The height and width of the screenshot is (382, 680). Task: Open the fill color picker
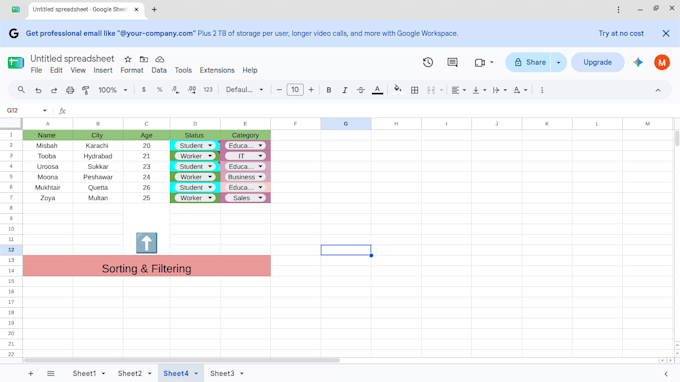[397, 90]
